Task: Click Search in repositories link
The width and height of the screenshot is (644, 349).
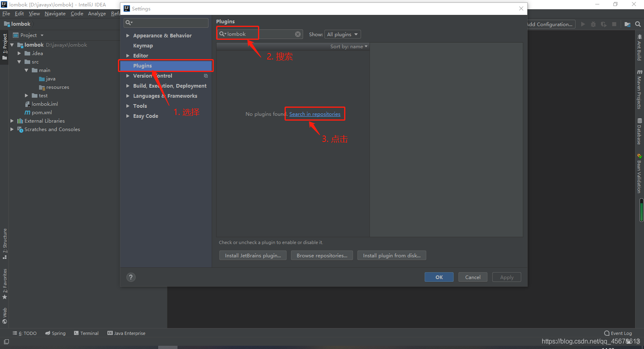Action: click(315, 114)
